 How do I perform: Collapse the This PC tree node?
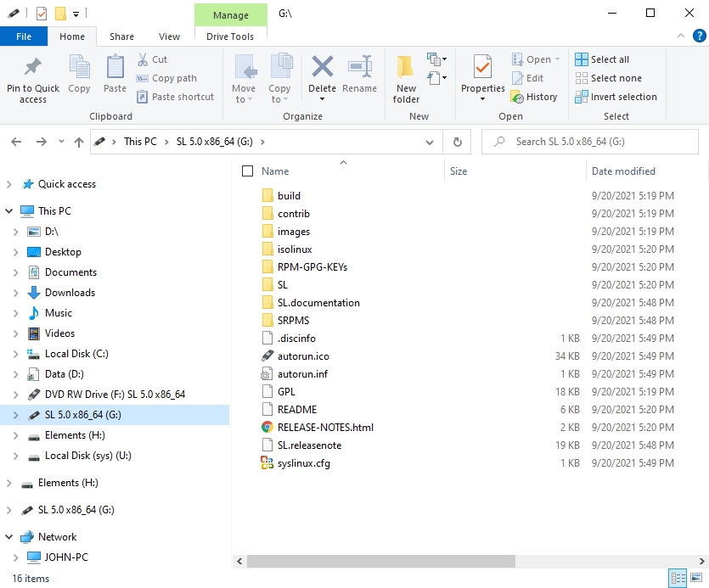pos(10,211)
